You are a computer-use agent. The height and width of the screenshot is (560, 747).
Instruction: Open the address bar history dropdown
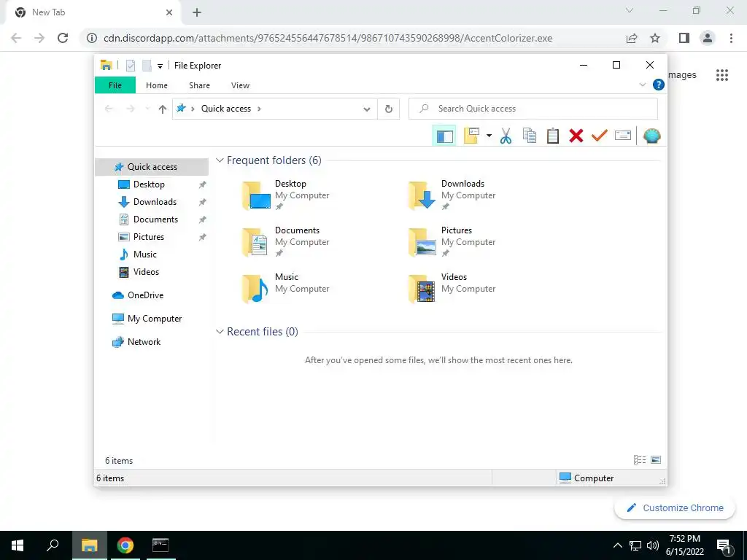367,109
